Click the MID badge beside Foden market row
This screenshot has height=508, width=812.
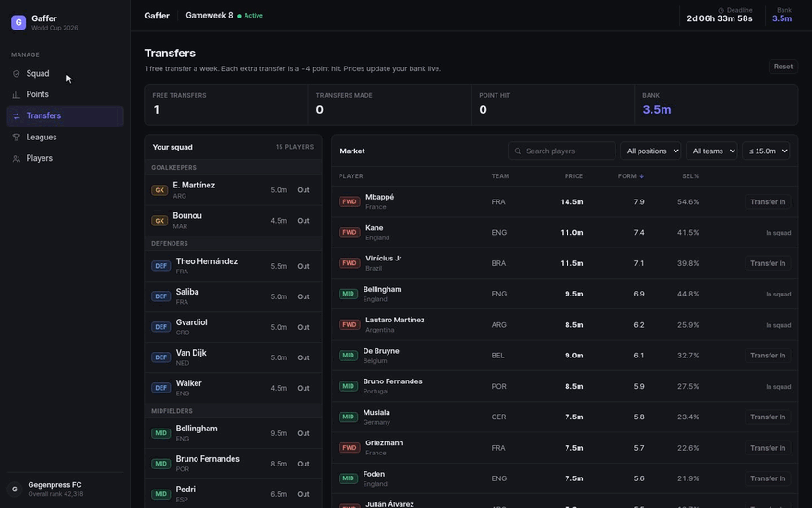349,478
